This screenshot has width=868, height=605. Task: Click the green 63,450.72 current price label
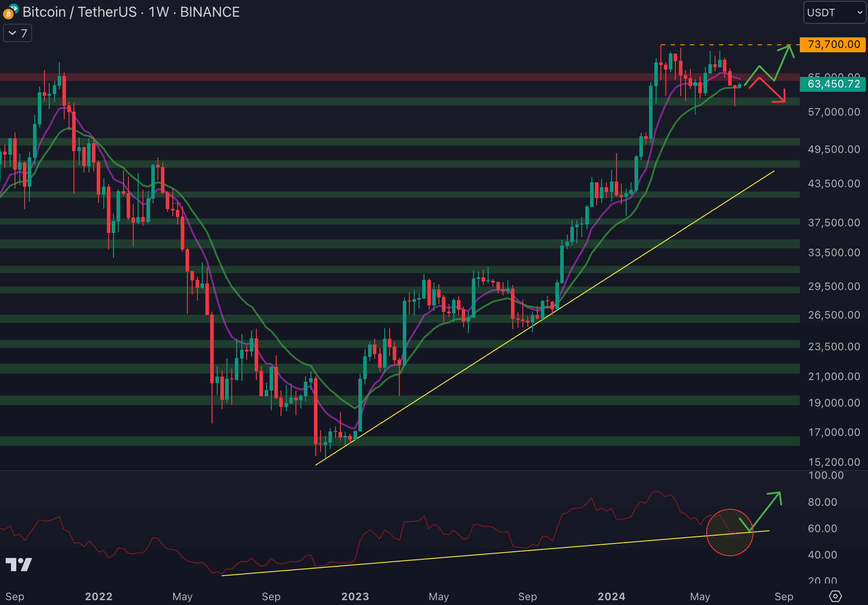coord(833,83)
